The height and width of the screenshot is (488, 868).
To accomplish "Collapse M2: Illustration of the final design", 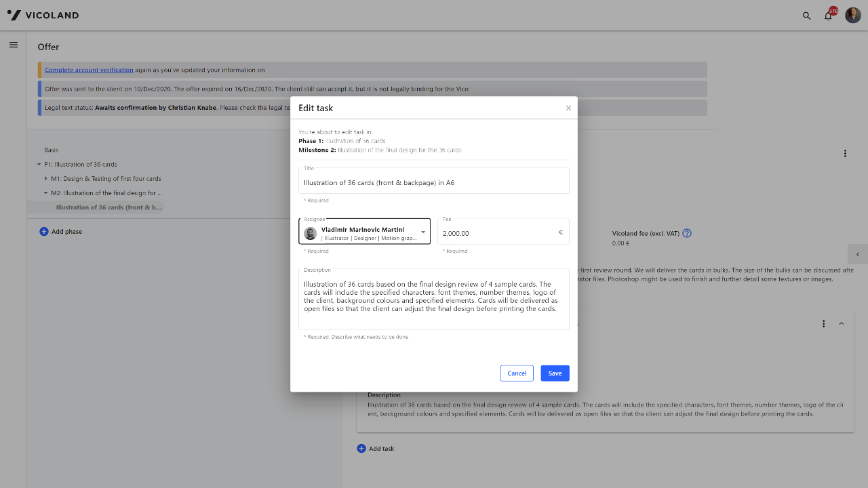I will pyautogui.click(x=46, y=193).
